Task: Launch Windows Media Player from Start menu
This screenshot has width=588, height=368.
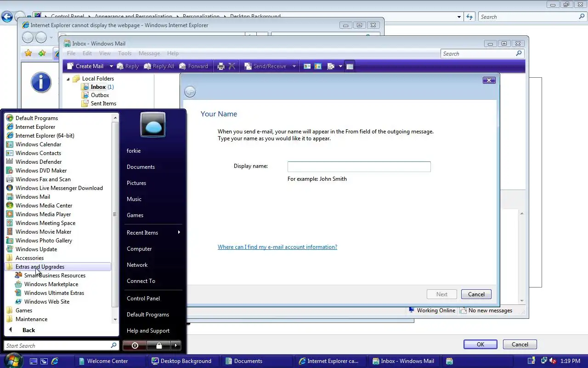Action: pyautogui.click(x=58, y=214)
